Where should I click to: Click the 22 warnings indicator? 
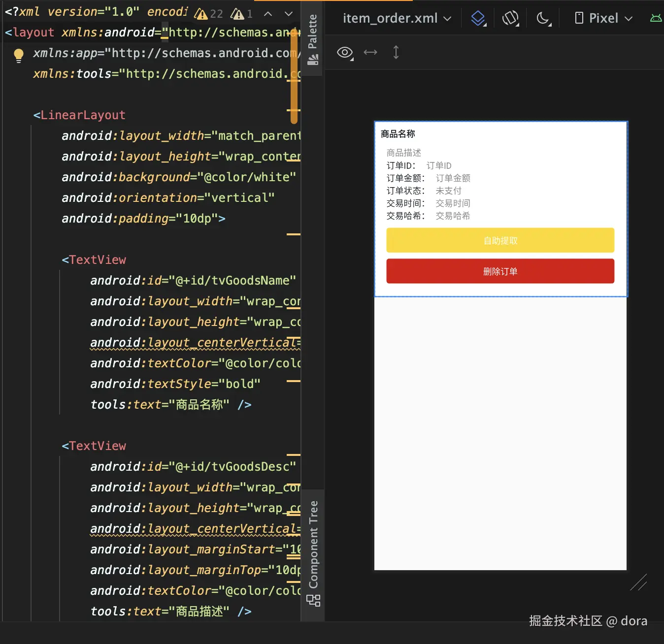click(209, 14)
